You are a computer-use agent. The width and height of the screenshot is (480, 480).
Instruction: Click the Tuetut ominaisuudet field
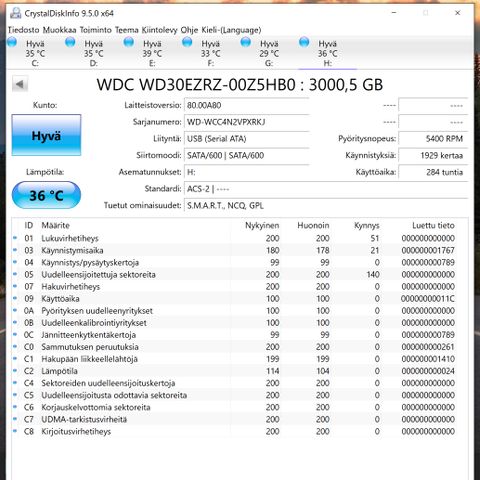[x=326, y=205]
